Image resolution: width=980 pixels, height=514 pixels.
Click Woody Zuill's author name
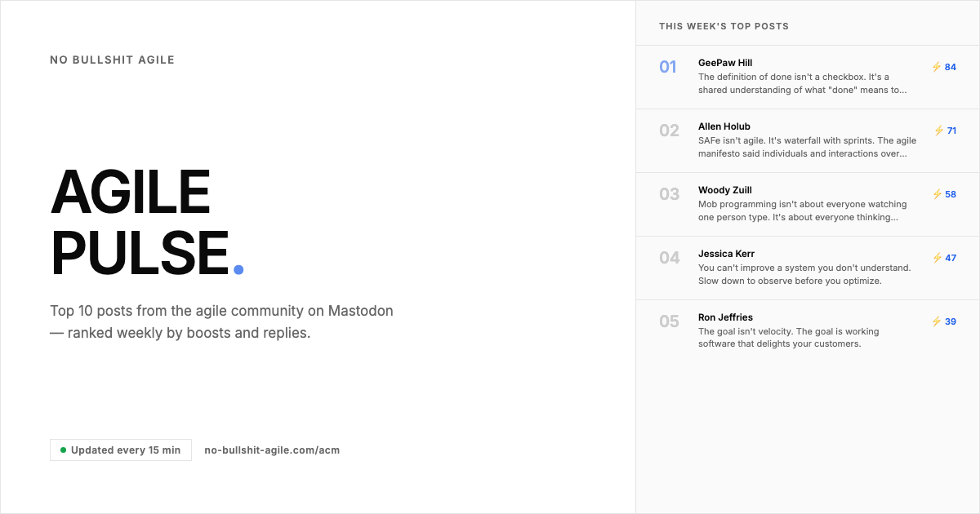click(724, 190)
